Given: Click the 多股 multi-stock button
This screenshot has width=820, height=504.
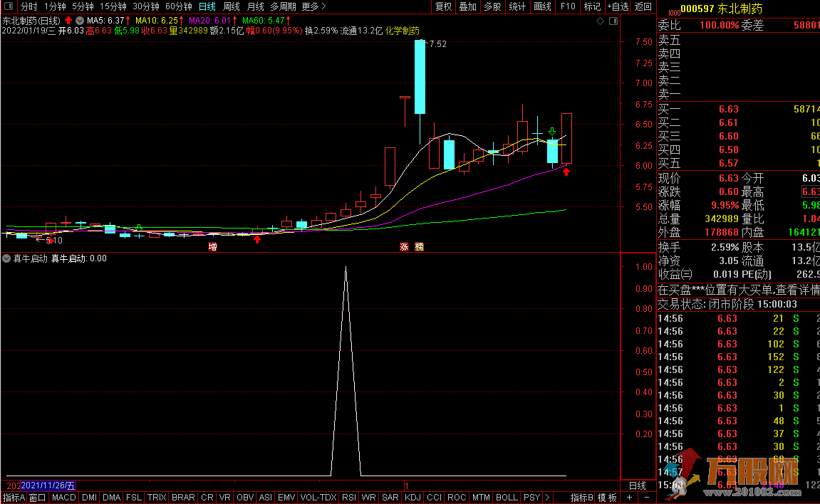Looking at the screenshot, I should point(492,6).
